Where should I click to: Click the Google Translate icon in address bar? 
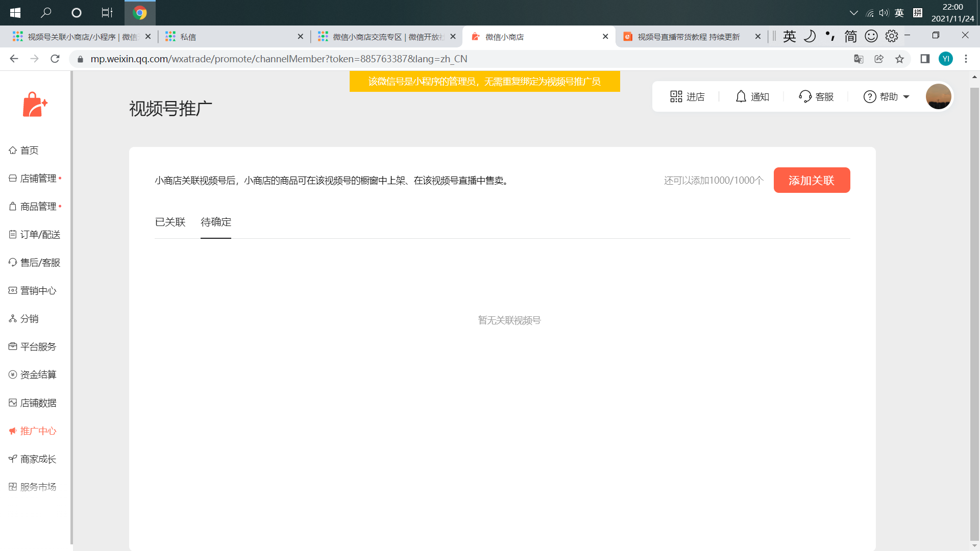pos(859,59)
